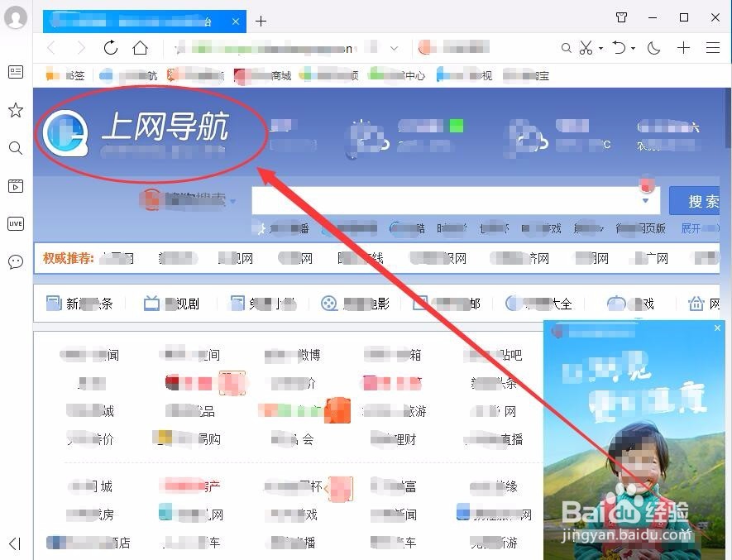
Task: Toggle the favorites star in the sidebar
Action: [x=15, y=109]
